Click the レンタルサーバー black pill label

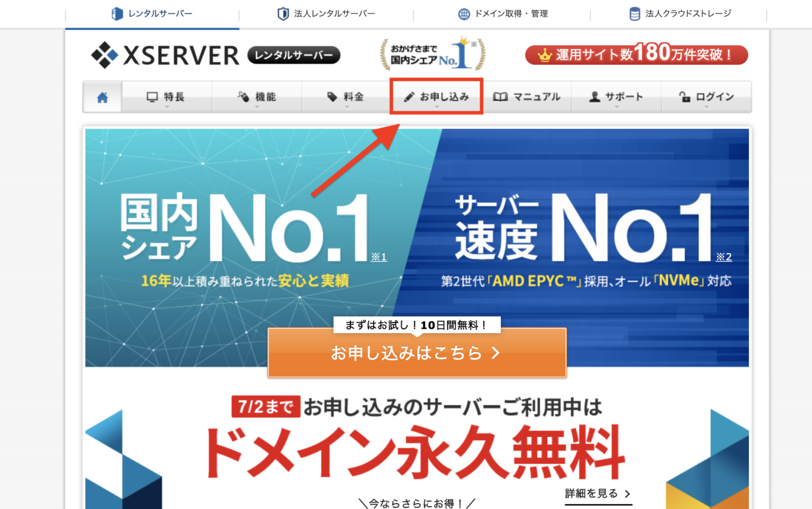[x=294, y=55]
